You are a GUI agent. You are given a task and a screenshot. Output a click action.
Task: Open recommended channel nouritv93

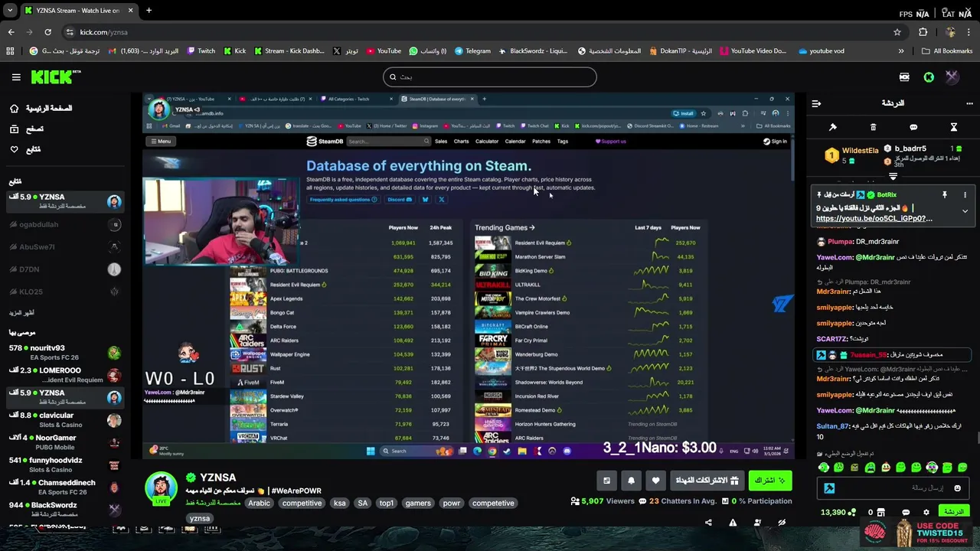(x=65, y=353)
